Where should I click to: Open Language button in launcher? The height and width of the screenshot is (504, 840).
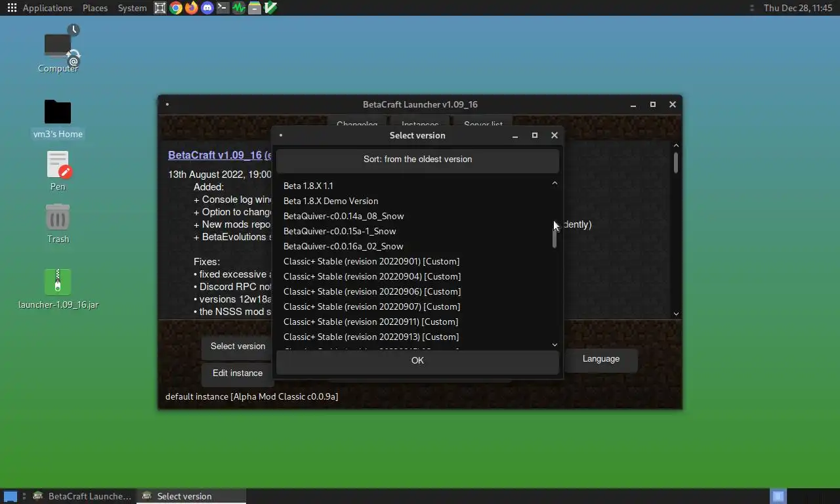(x=600, y=359)
